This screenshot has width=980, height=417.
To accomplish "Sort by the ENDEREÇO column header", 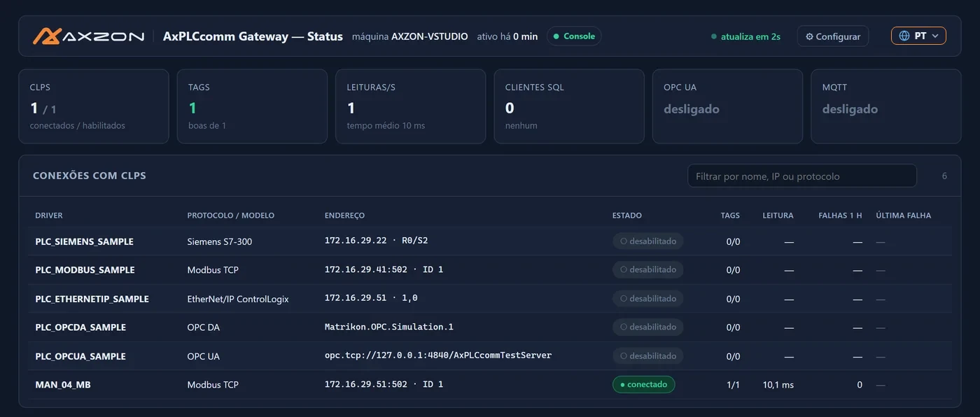I will [x=344, y=215].
